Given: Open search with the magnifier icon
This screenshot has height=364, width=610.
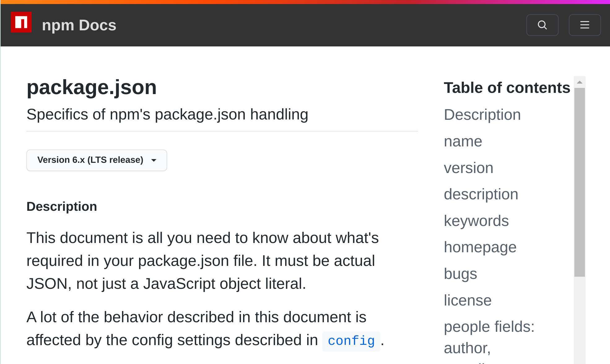Looking at the screenshot, I should click(542, 25).
